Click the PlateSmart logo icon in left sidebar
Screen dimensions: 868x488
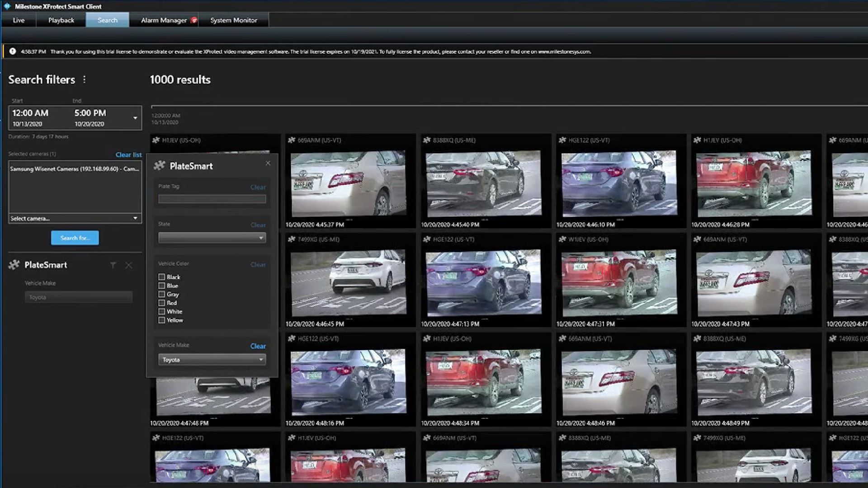click(x=14, y=265)
